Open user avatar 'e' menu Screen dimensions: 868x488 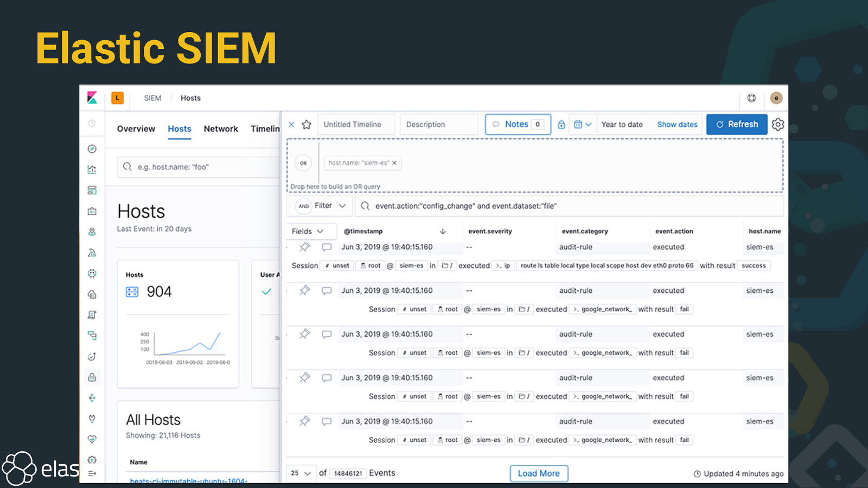pos(776,98)
